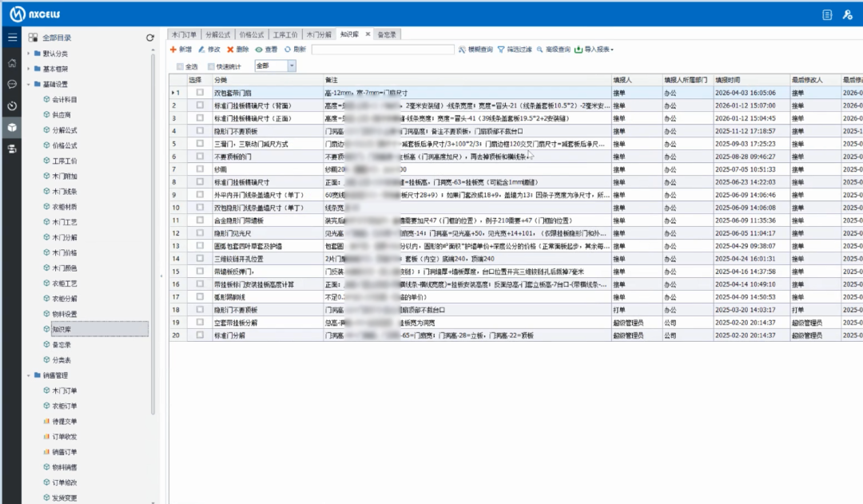Expand the 基本框架 folder

click(29, 69)
